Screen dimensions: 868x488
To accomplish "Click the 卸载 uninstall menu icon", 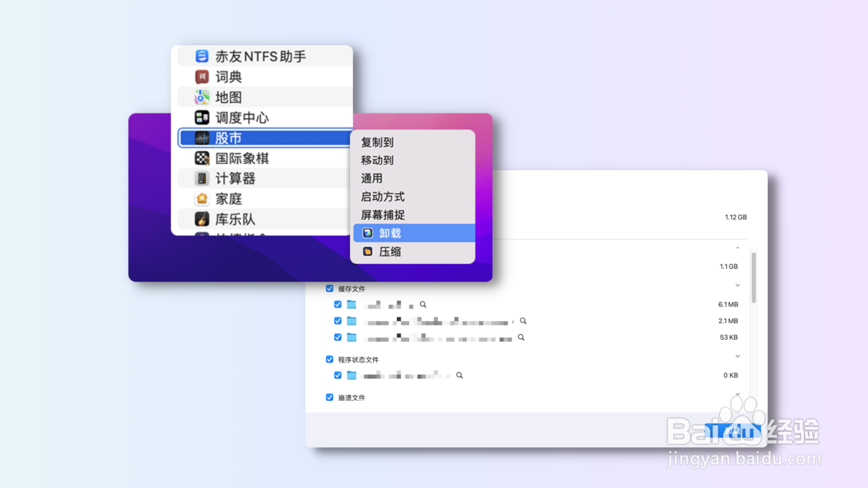I will pyautogui.click(x=368, y=233).
